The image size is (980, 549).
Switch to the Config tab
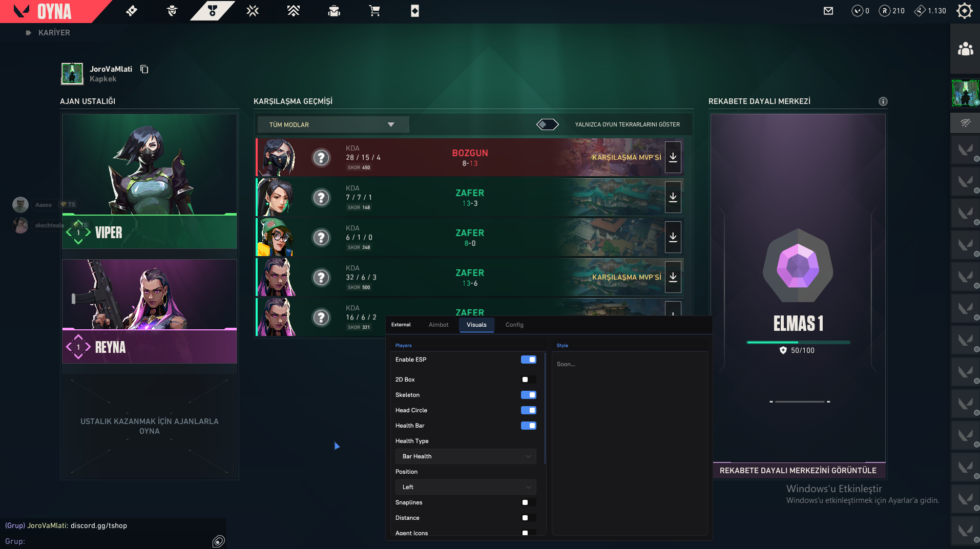coord(514,325)
